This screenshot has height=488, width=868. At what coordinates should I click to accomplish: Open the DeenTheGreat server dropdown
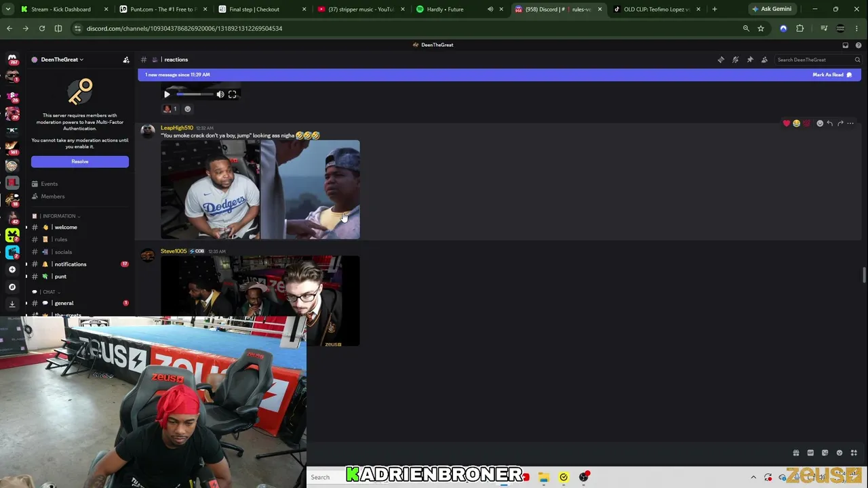click(x=62, y=60)
